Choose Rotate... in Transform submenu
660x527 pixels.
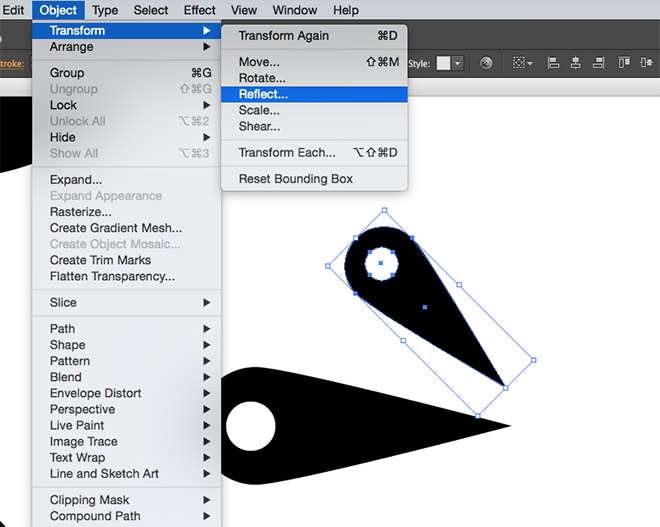pyautogui.click(x=314, y=78)
